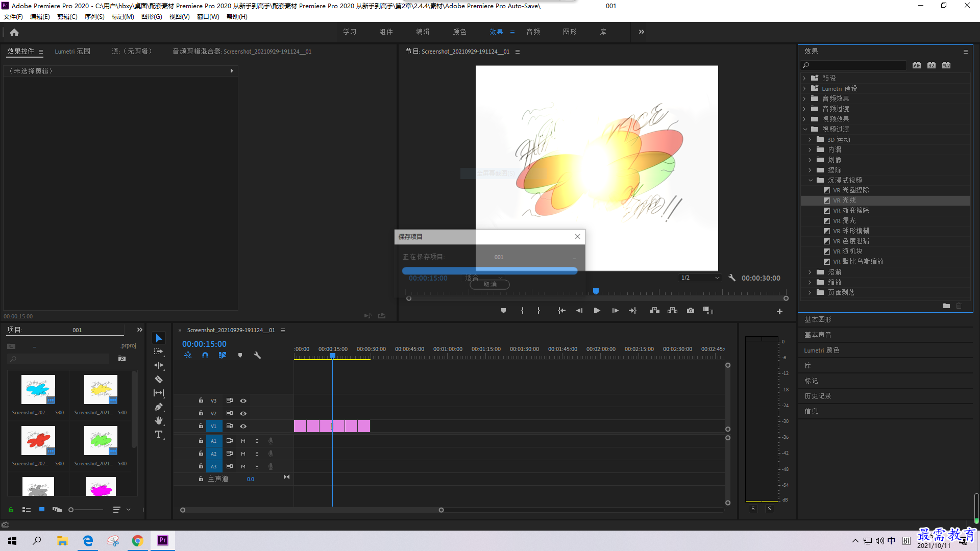The width and height of the screenshot is (980, 551).
Task: Click the Effects panel search field
Action: tap(854, 65)
